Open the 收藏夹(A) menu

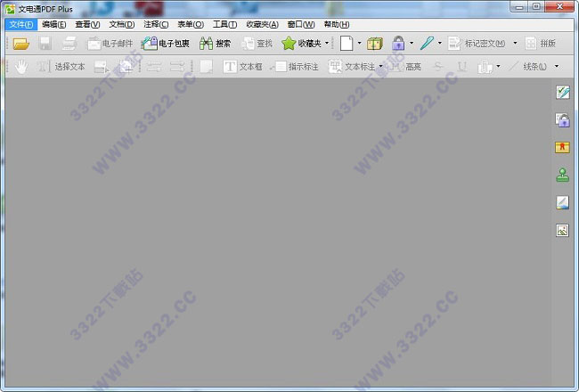tap(262, 24)
